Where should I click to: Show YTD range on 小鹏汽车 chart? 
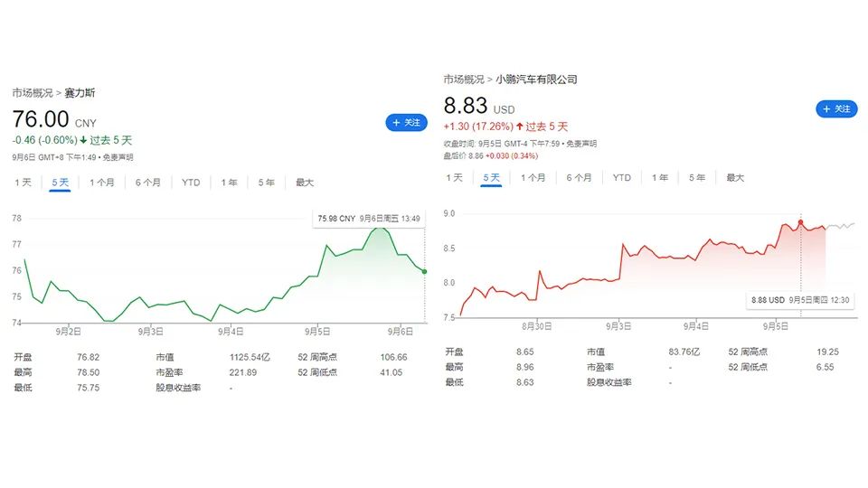click(x=622, y=178)
